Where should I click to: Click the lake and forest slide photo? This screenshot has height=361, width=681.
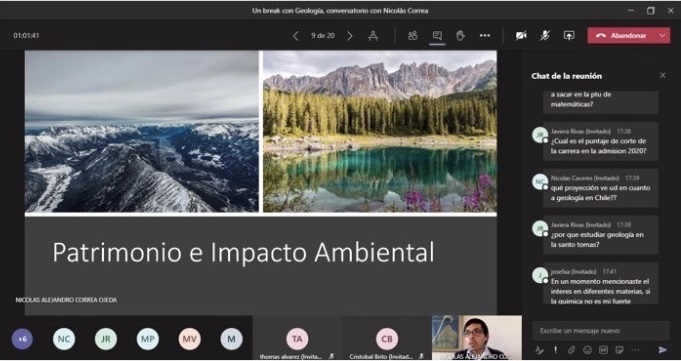pyautogui.click(x=380, y=132)
